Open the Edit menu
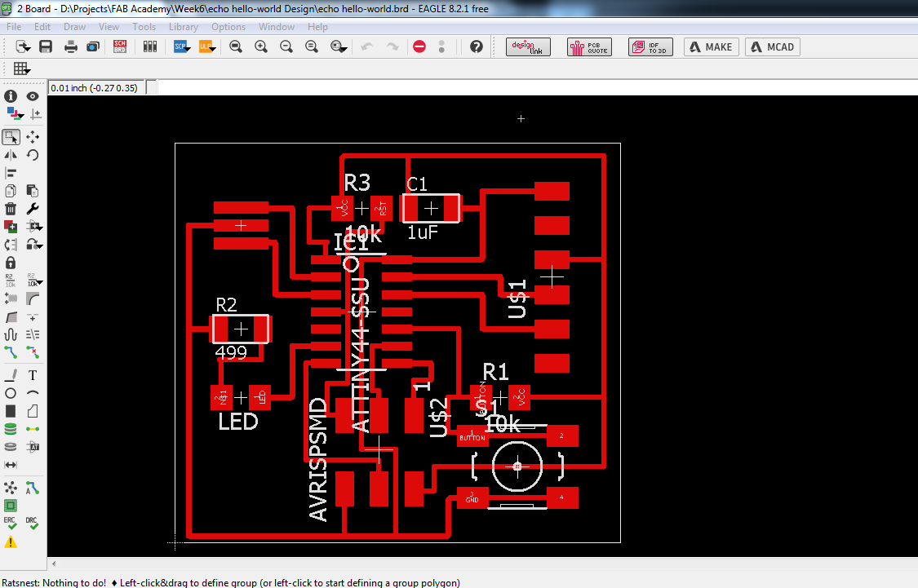Viewport: 918px width, 588px height. coord(42,26)
